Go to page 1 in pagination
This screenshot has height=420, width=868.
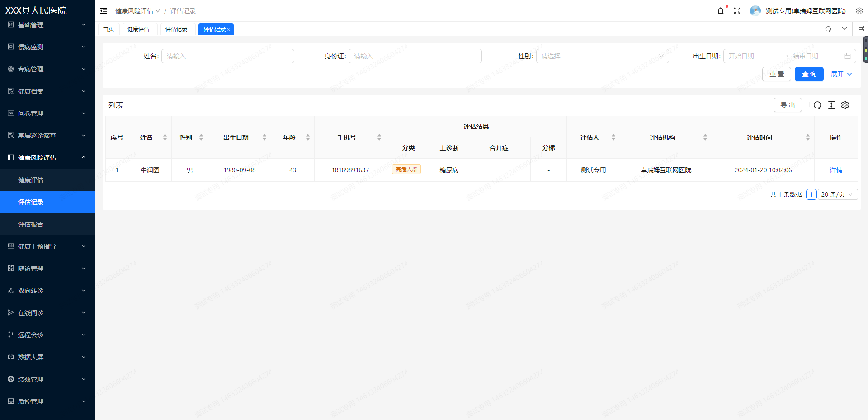(x=811, y=194)
